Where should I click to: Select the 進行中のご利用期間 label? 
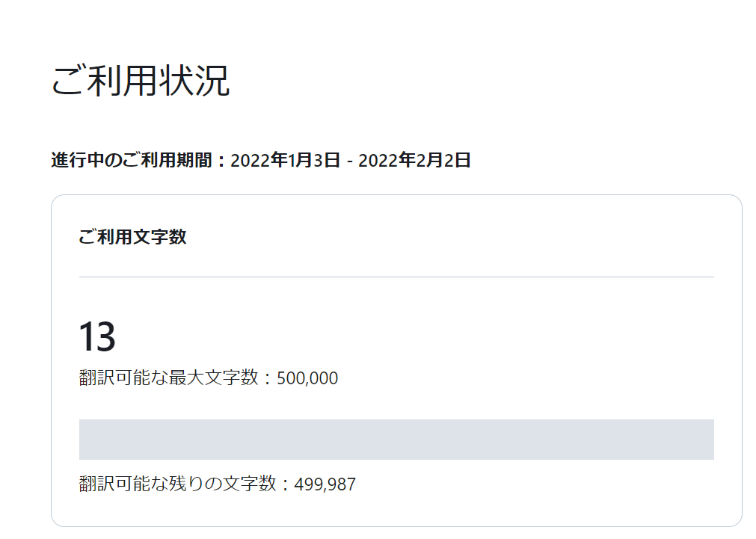click(132, 160)
